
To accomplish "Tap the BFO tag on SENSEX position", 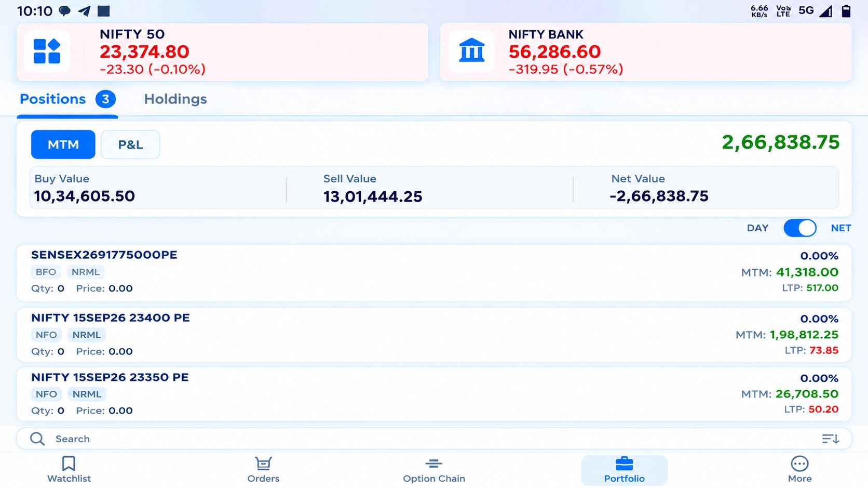I will [46, 272].
